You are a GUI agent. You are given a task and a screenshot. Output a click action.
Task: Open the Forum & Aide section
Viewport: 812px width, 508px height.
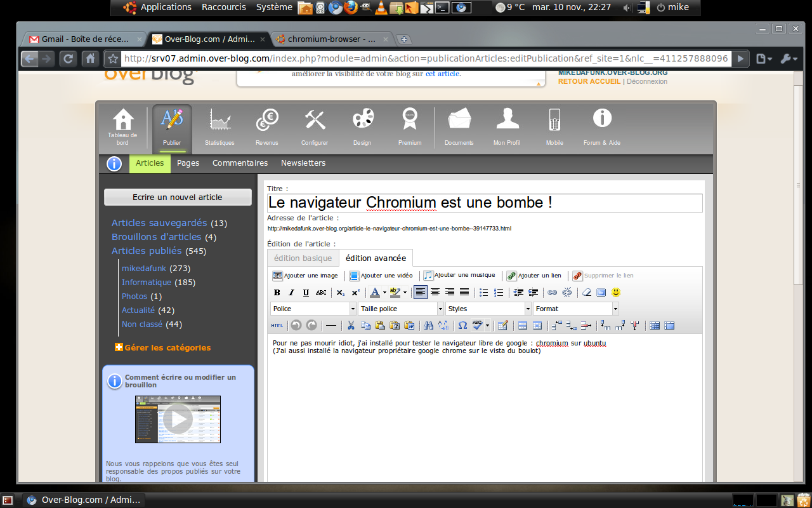602,127
